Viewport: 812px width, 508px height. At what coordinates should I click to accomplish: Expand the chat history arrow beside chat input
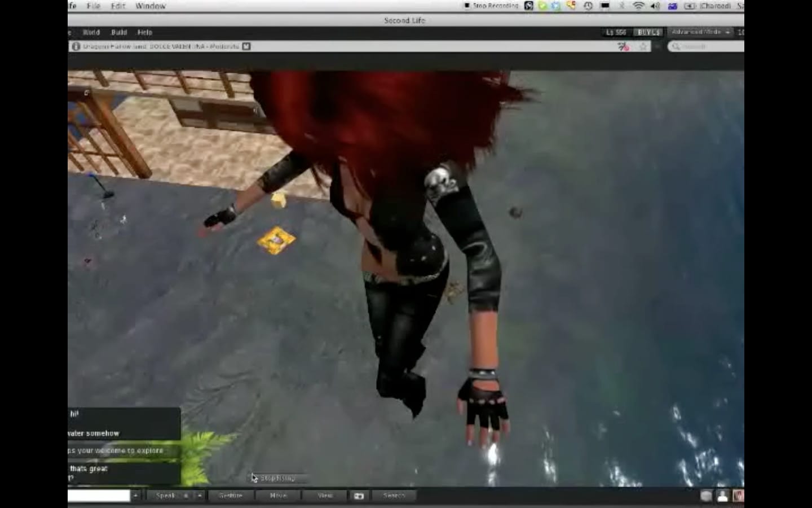pos(135,496)
